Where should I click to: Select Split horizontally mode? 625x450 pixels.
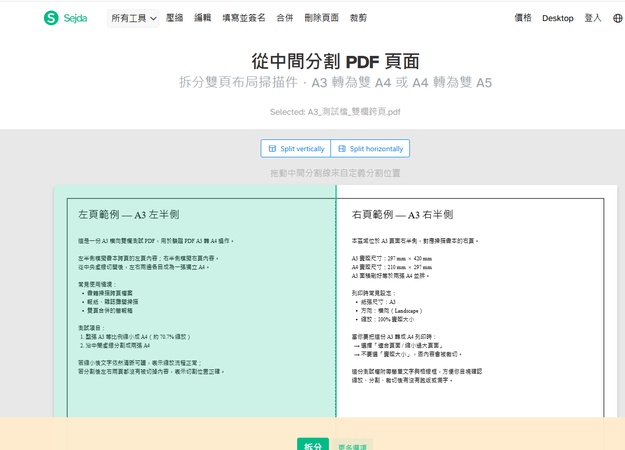coord(370,148)
